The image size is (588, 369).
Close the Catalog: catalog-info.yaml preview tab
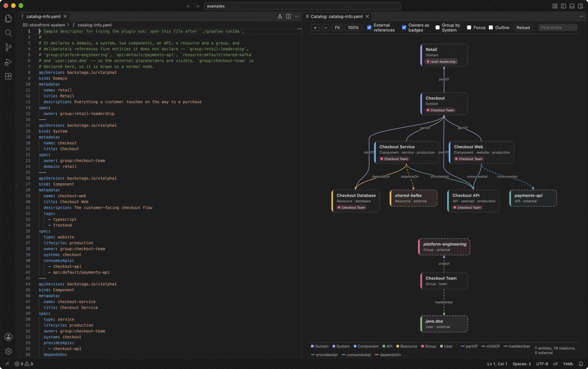tap(367, 17)
